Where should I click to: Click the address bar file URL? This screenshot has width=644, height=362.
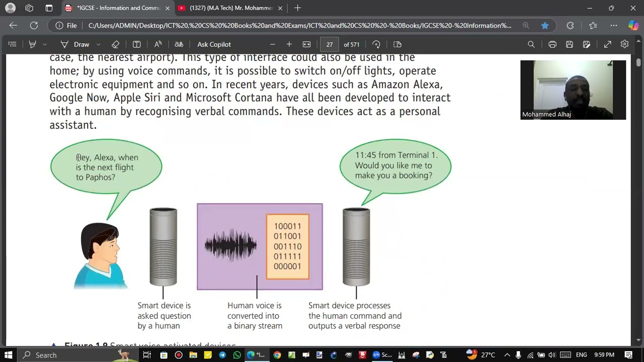[x=299, y=25]
